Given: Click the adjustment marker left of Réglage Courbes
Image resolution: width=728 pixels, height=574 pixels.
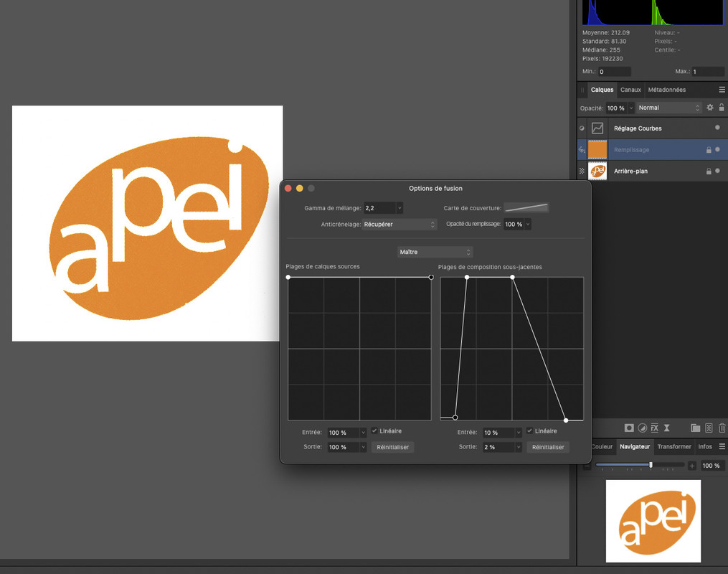Looking at the screenshot, I should (582, 128).
